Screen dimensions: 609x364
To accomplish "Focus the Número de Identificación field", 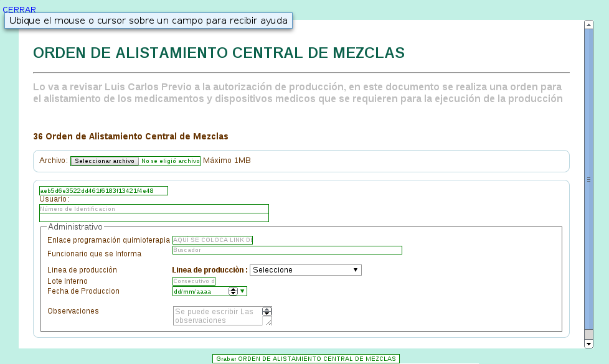I will click(x=154, y=209).
